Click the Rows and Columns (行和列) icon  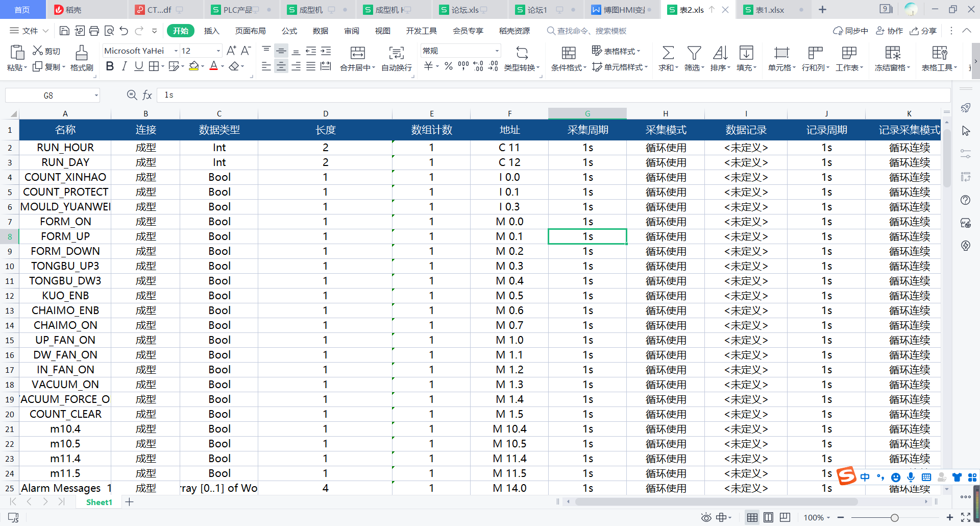click(x=815, y=53)
